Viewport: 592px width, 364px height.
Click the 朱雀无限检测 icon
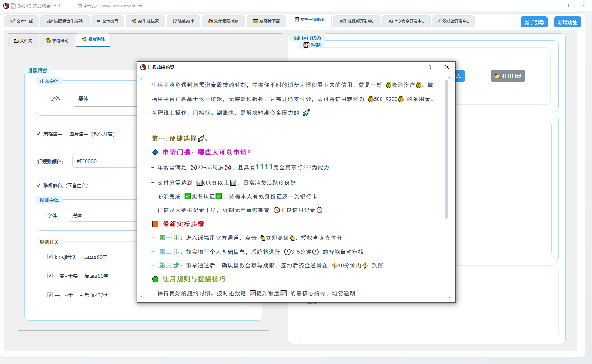(210, 21)
